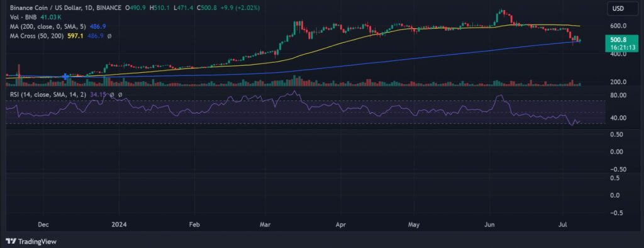Click the 600.0 price axis label
The height and width of the screenshot is (248, 644).
point(618,26)
